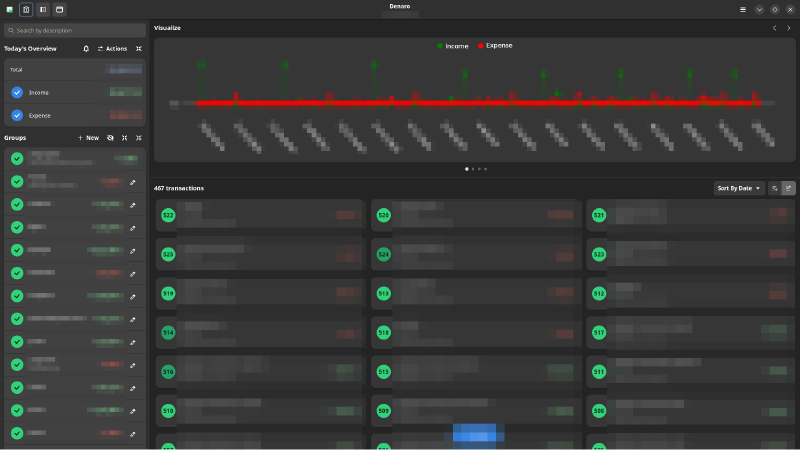Image resolution: width=800 pixels, height=450 pixels.
Task: Collapse the Today's Overview section
Action: coord(139,48)
